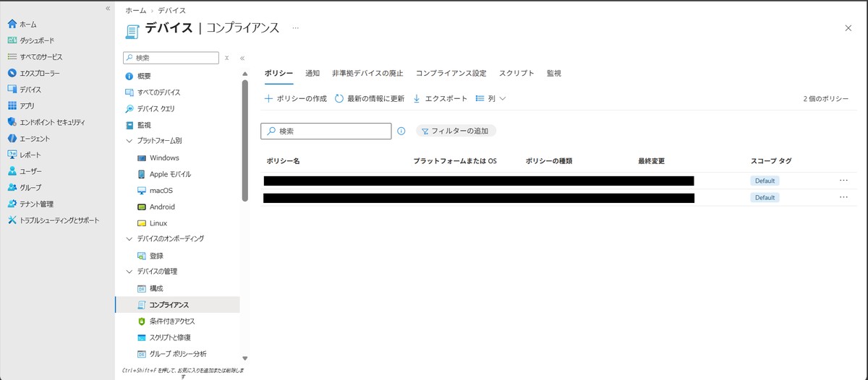This screenshot has width=868, height=380.
Task: Click Default scope tag in first row
Action: coord(765,181)
